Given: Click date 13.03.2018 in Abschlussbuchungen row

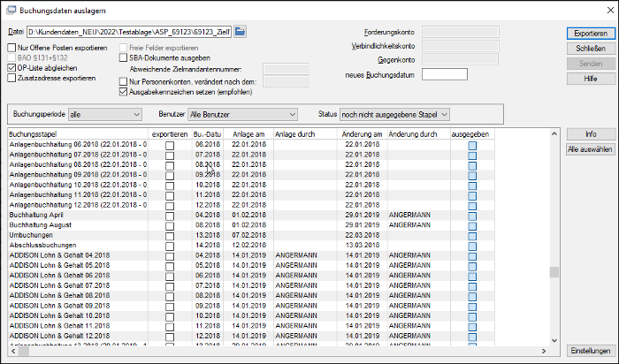Looking at the screenshot, I should point(362,245).
